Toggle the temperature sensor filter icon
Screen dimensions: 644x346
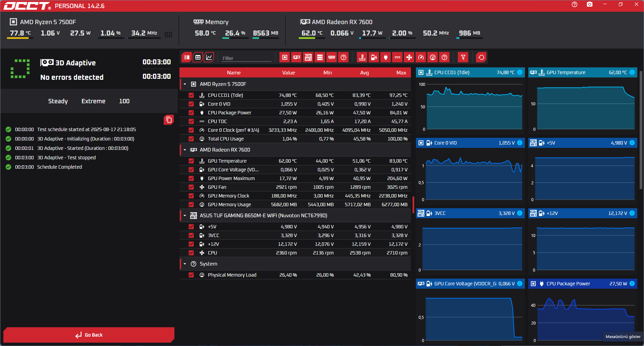point(362,57)
